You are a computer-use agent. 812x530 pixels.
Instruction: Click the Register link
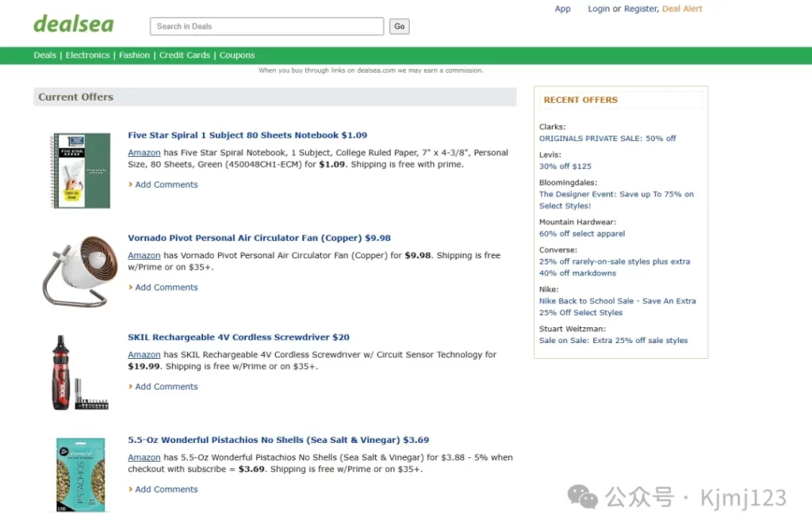coord(641,9)
